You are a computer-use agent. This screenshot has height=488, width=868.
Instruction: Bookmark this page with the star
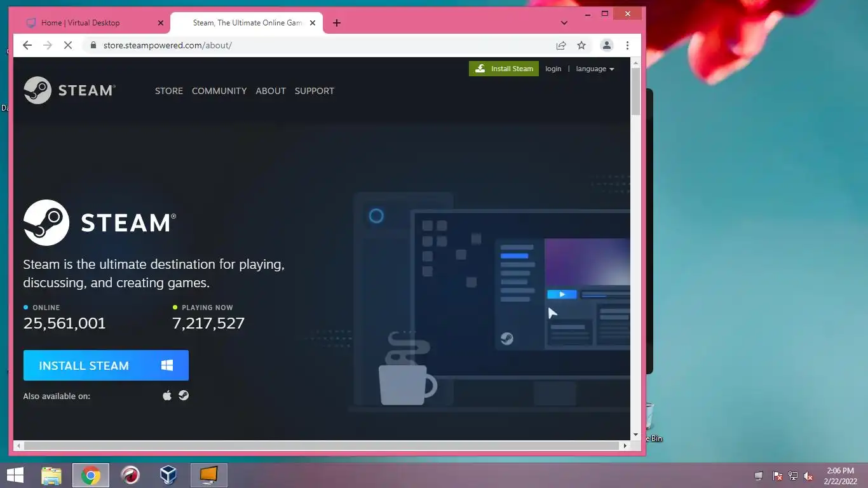[x=581, y=45]
